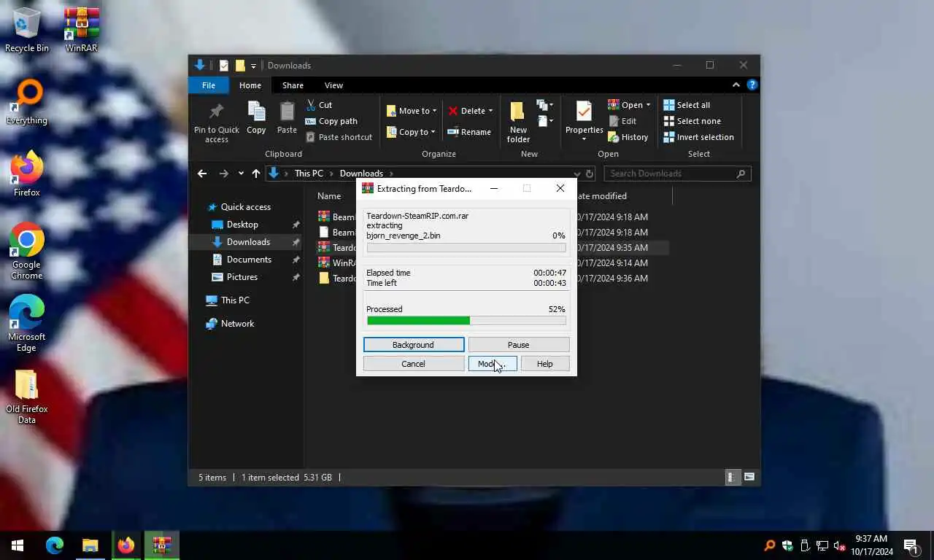
Task: Open the recent locations dropdown arrow
Action: (x=241, y=174)
